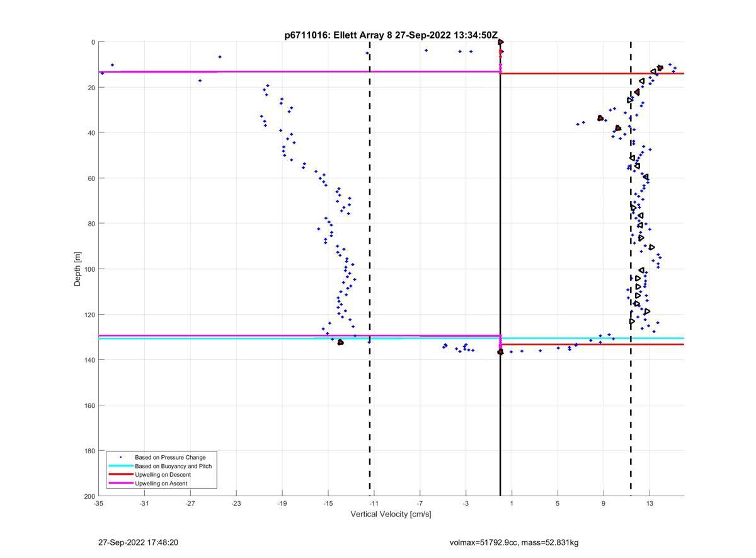This screenshot has width=756, height=558.
Task: Click the x-axis tick label '-15'
Action: [328, 504]
